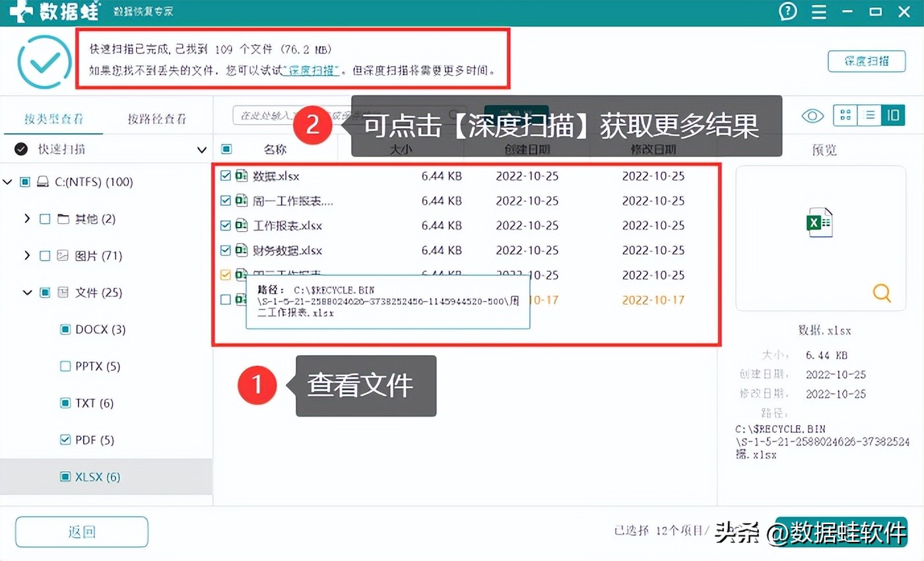Screen dimensions: 924x561
Task: Click the 6.44 KB value in preview
Action: (826, 355)
